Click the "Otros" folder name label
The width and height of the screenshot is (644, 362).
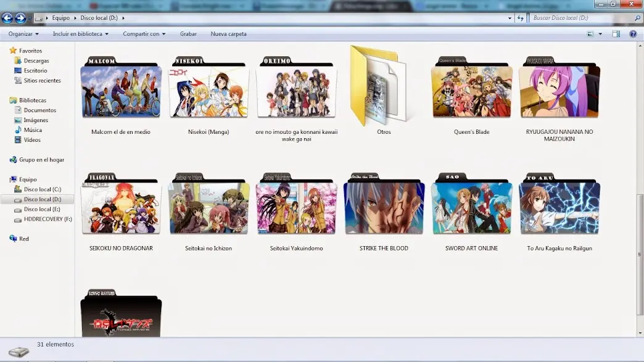coord(384,132)
